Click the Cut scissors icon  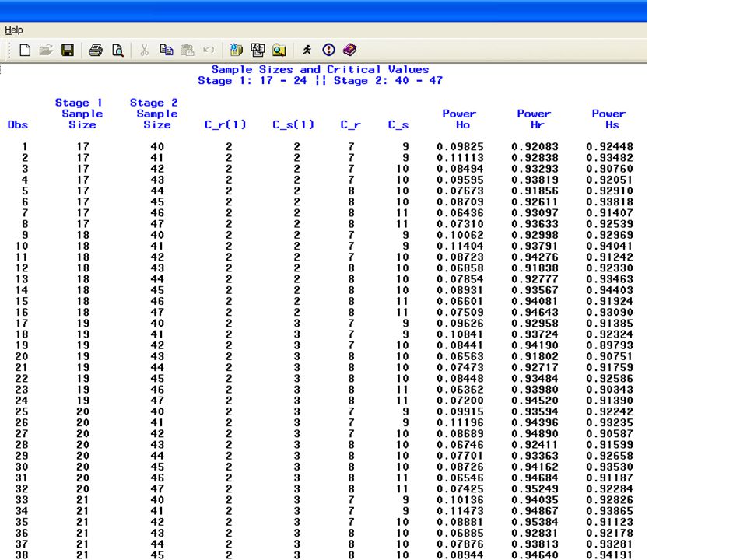145,50
